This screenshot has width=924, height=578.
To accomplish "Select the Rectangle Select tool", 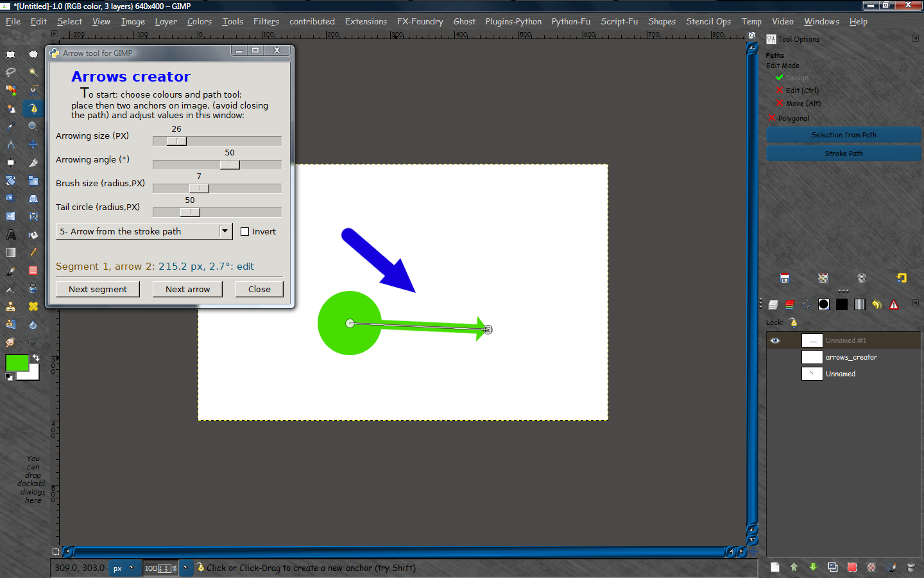I will pyautogui.click(x=11, y=53).
